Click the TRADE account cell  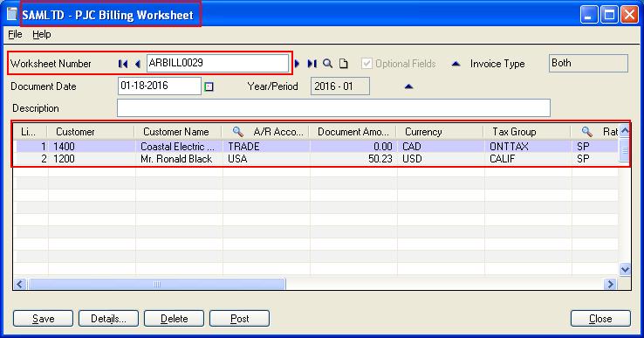tap(266, 147)
